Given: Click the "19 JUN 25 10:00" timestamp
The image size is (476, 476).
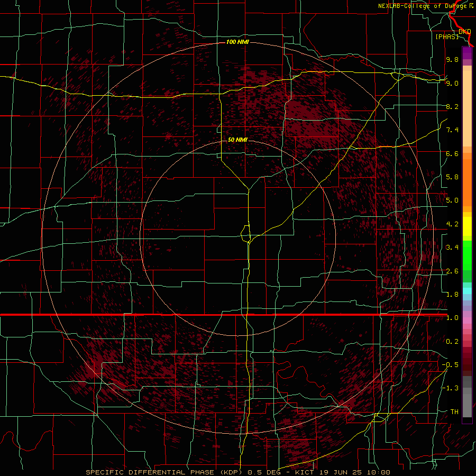Looking at the screenshot, I should tap(355, 472).
